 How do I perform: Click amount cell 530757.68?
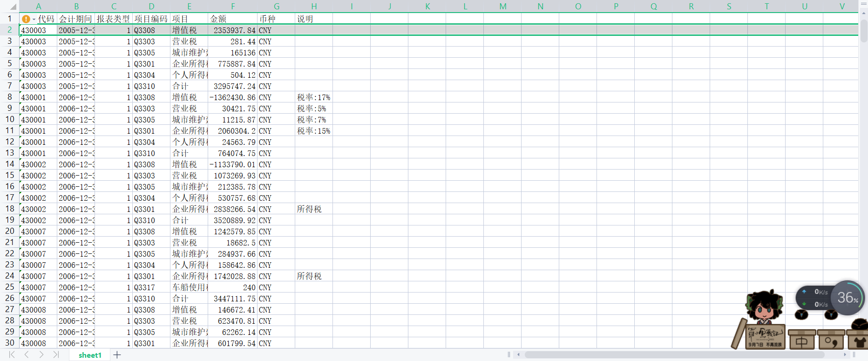coord(233,198)
